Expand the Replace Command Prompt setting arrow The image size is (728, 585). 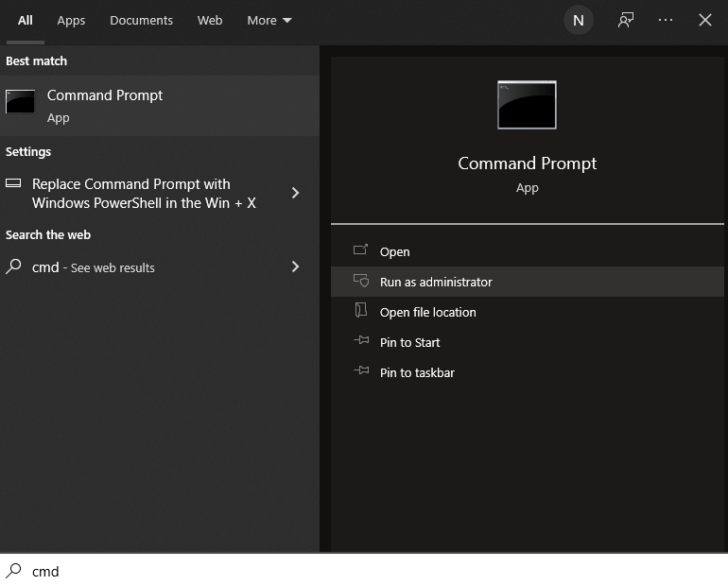(x=295, y=193)
